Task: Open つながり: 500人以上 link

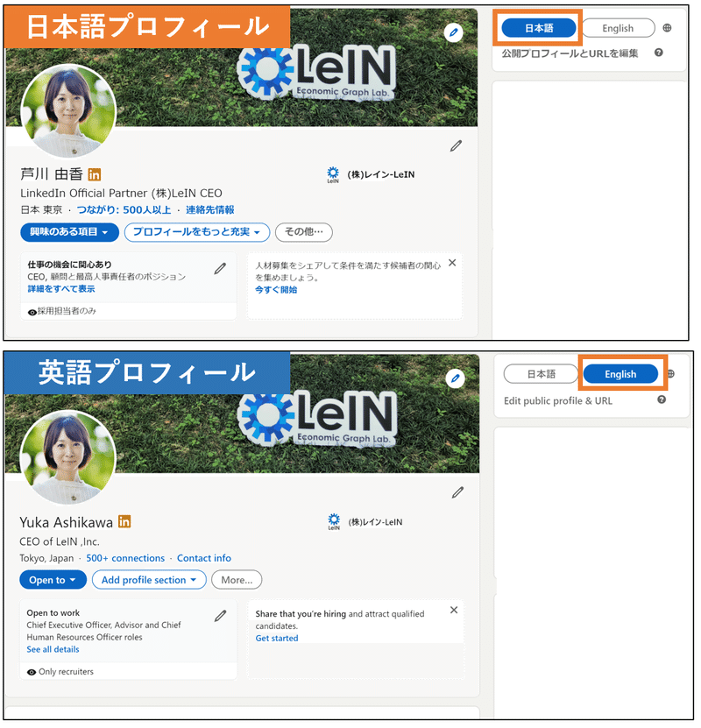Action: coord(124,210)
